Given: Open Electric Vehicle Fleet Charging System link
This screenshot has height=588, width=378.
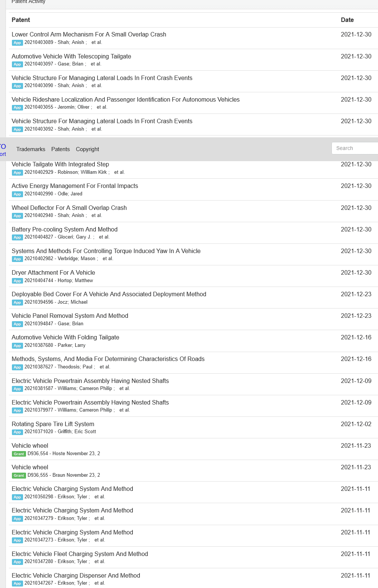Looking at the screenshot, I should pos(80,554).
